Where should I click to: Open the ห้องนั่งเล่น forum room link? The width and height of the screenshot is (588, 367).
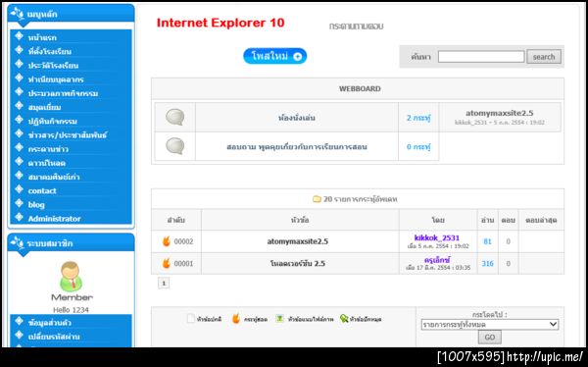click(x=297, y=118)
